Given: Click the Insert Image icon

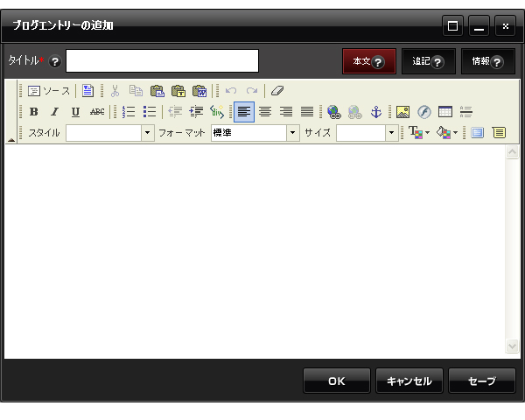Looking at the screenshot, I should (402, 112).
